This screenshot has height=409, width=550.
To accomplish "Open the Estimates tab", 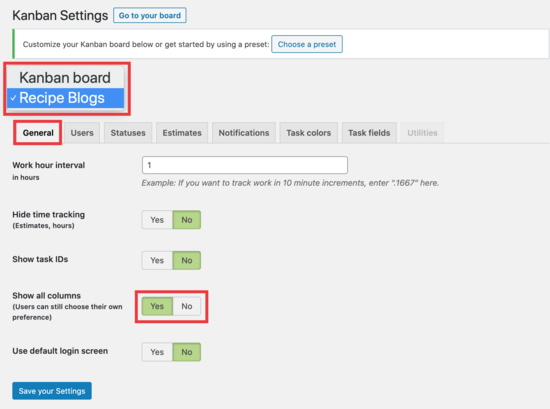I will pyautogui.click(x=182, y=133).
